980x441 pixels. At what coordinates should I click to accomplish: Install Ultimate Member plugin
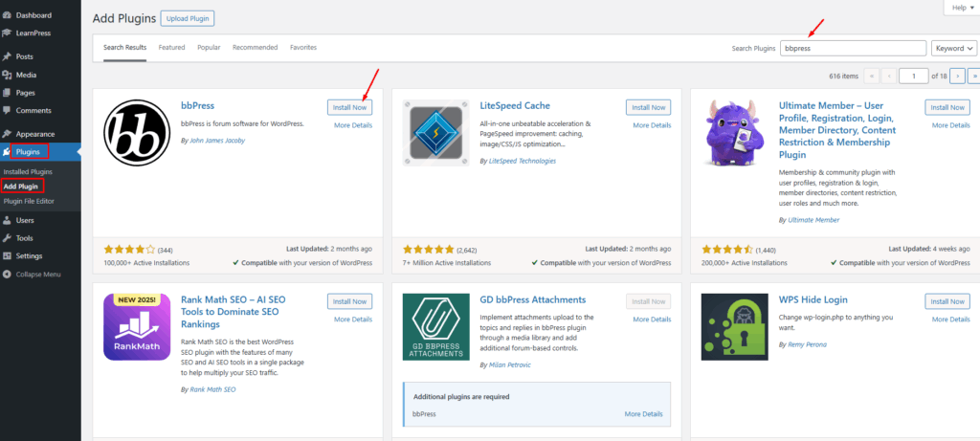click(x=947, y=107)
